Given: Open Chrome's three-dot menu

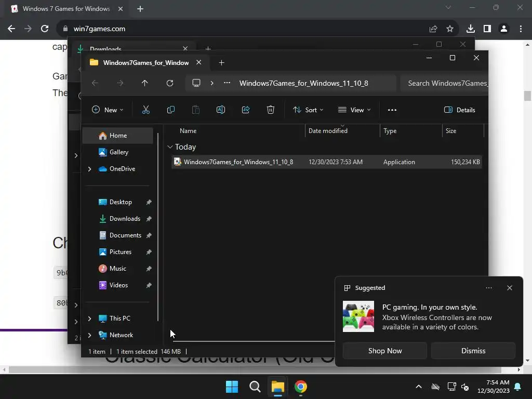Looking at the screenshot, I should (x=521, y=29).
